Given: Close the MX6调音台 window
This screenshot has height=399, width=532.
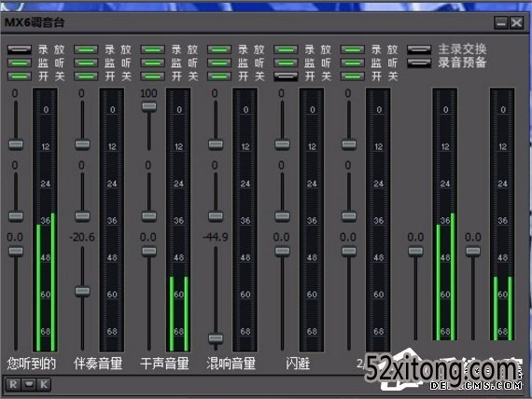Looking at the screenshot, I should [517, 23].
